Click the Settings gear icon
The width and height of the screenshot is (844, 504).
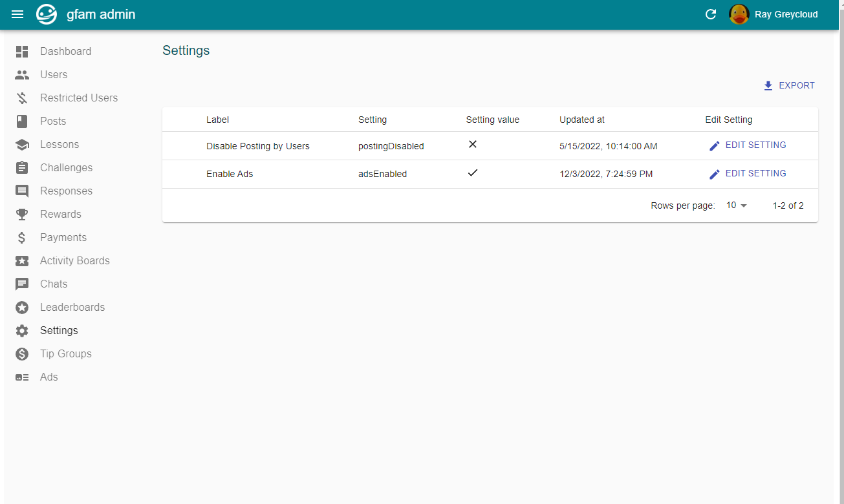[22, 330]
